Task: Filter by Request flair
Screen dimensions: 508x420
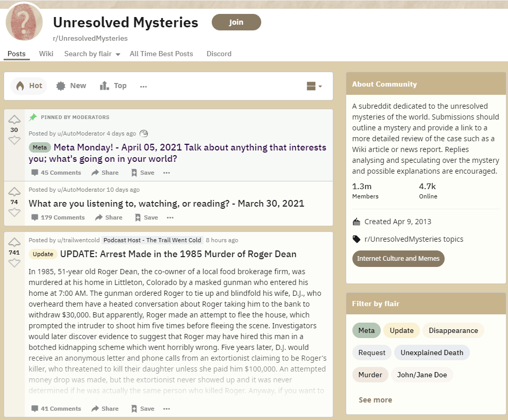Action: click(372, 352)
